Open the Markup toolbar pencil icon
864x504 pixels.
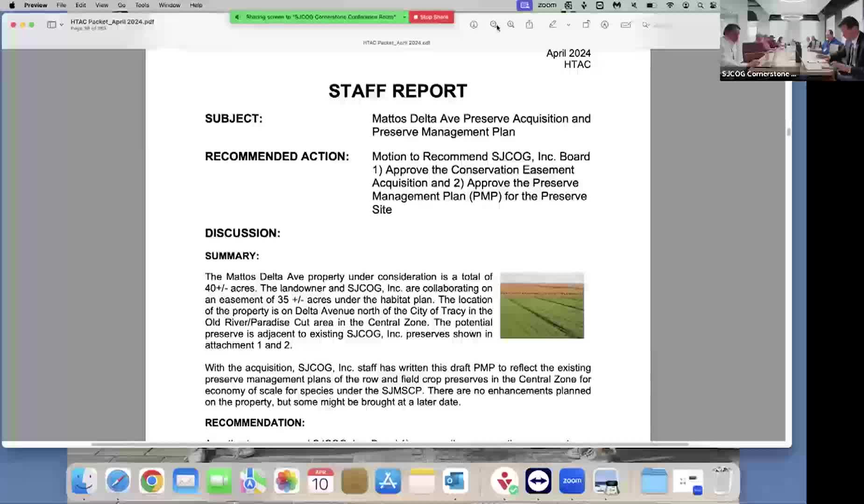pos(553,24)
